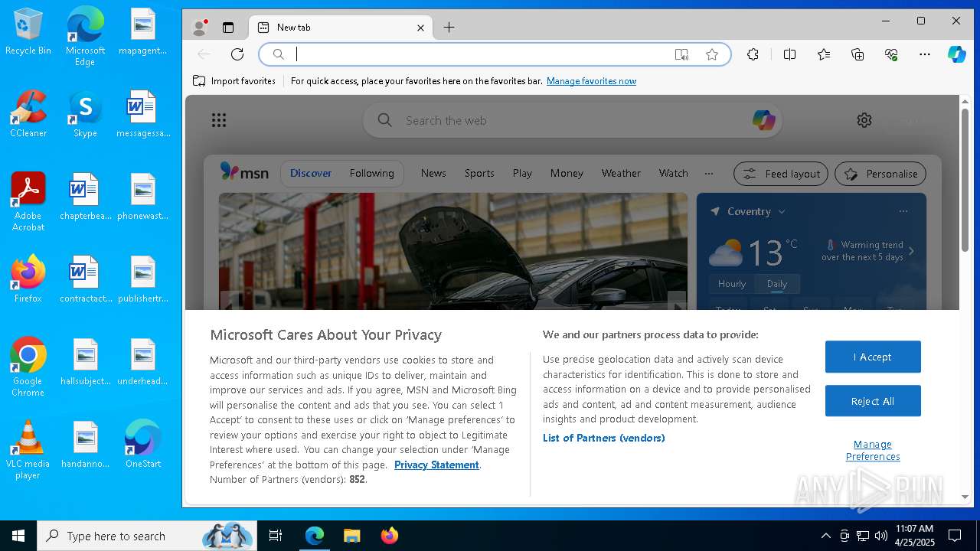Open page settings gear icon
Screen dimensions: 980x551
pos(864,120)
